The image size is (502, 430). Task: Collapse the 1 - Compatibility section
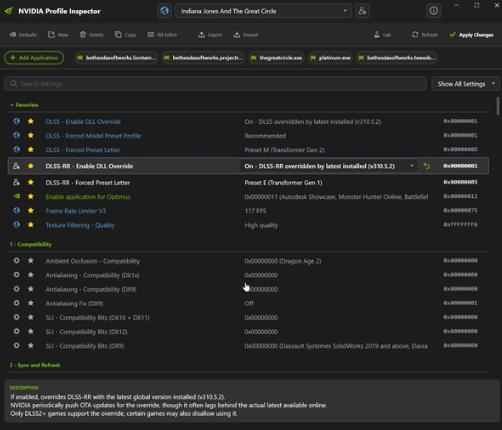tap(31, 244)
